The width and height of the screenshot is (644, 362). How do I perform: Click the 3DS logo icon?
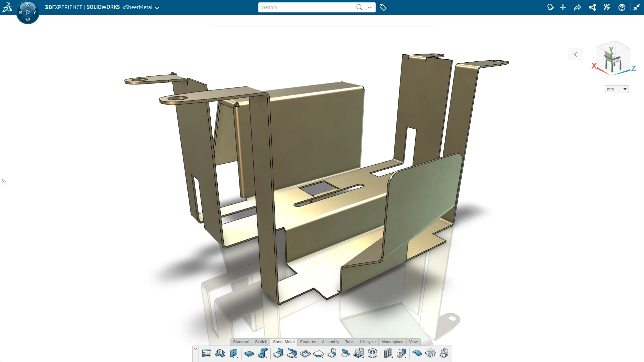click(x=7, y=7)
